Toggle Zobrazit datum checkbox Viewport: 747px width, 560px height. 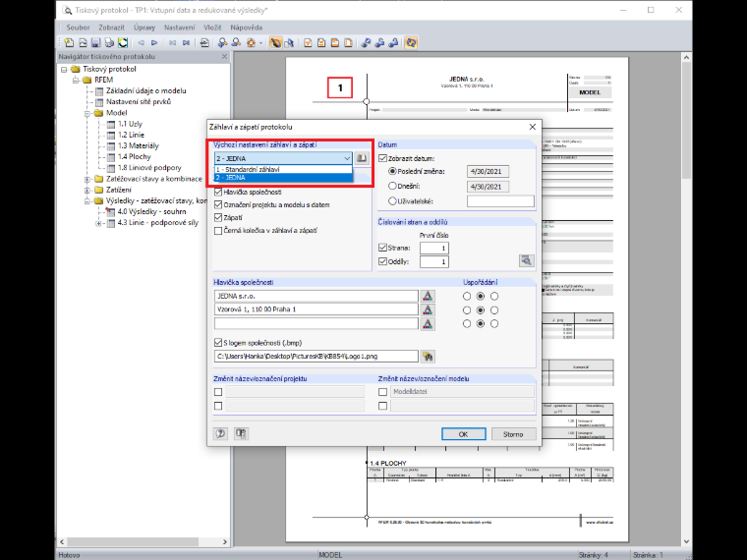click(382, 158)
